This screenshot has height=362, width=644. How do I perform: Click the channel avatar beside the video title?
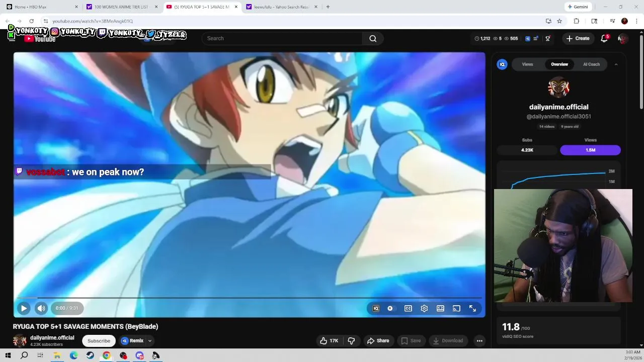click(20, 341)
